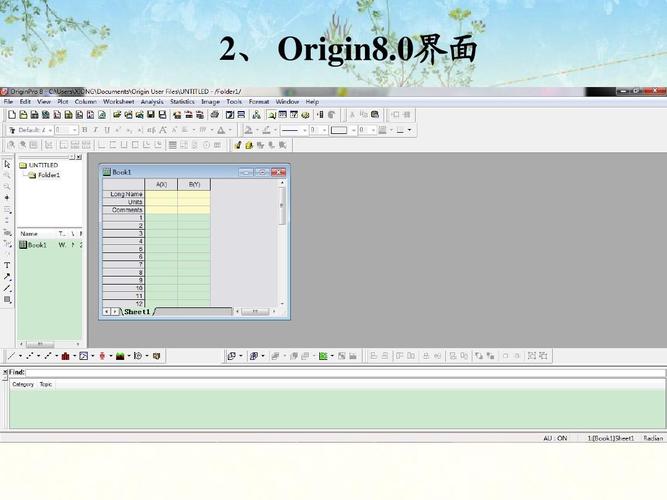Screen dimensions: 667x500
Task: Select the Line drawing tool
Action: point(7,288)
